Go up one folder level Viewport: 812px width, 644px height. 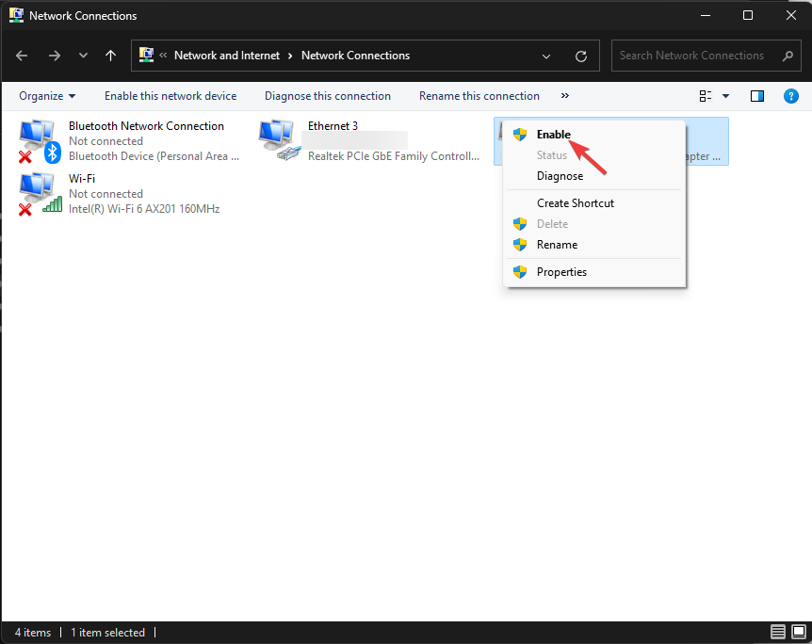coord(110,56)
